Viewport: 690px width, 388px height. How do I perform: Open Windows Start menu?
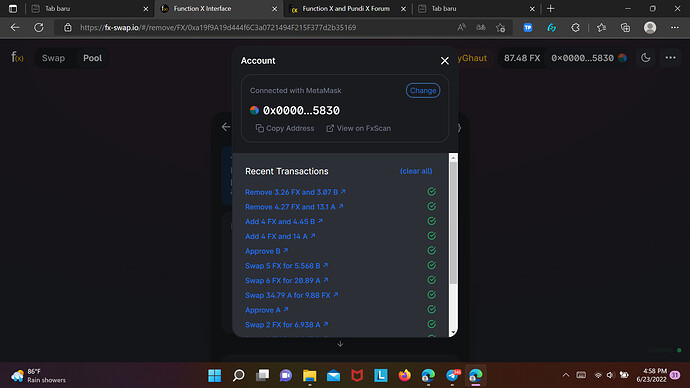pyautogui.click(x=214, y=375)
